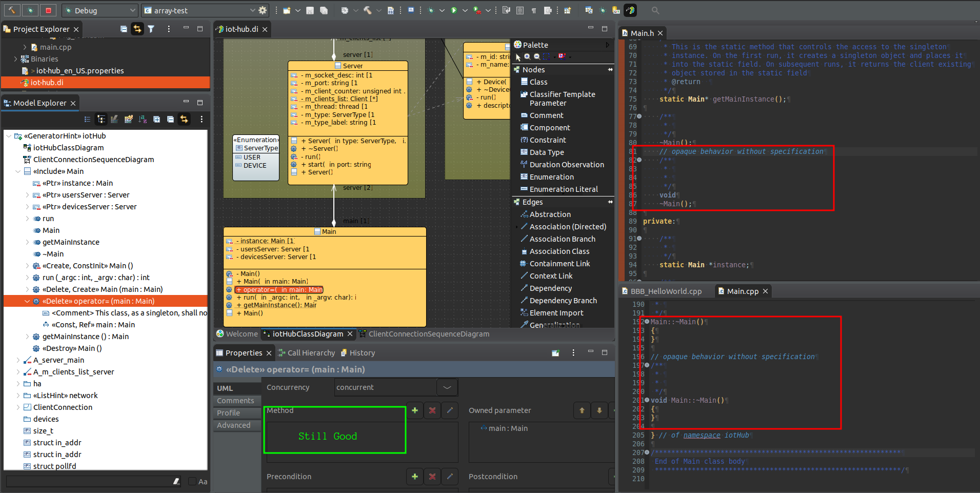Screen dimensions: 980x493
Task: Open Model Explorer view menu (three dots)
Action: [x=202, y=119]
